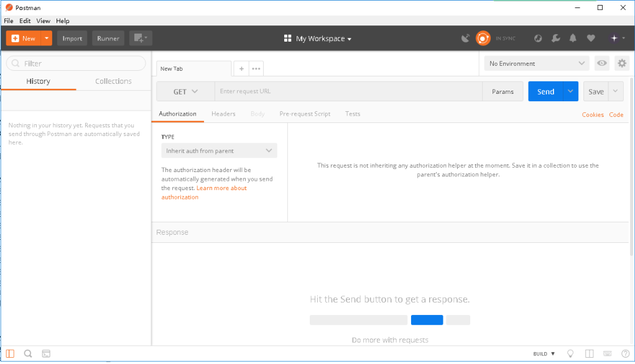Click the orange sync status icon
Image resolution: width=635 pixels, height=364 pixels.
click(483, 39)
